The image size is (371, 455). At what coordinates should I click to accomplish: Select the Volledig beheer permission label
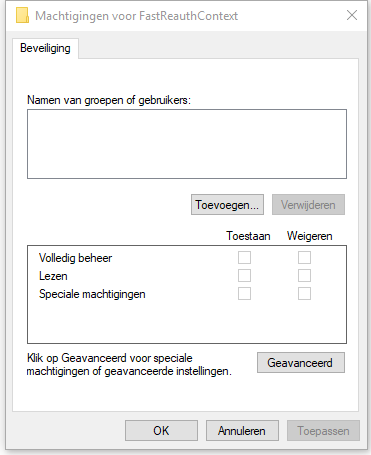75,258
